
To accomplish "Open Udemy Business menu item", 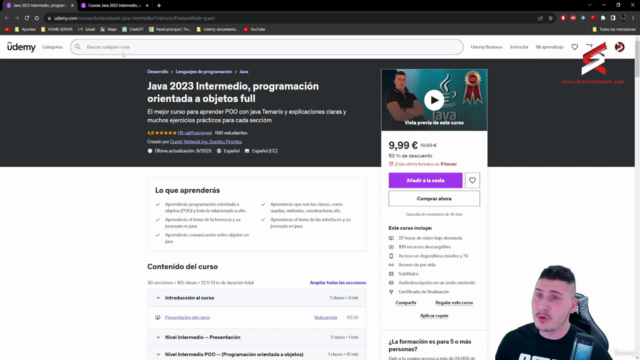I will pyautogui.click(x=487, y=47).
